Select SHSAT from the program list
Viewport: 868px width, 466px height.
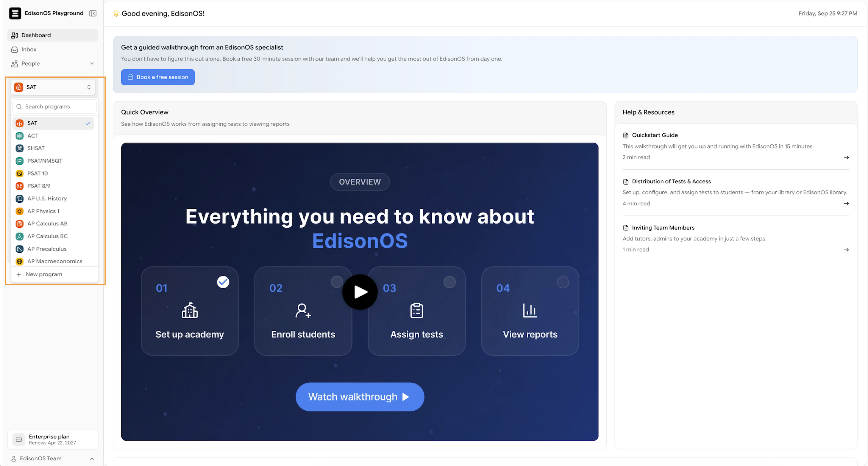[x=53, y=148]
